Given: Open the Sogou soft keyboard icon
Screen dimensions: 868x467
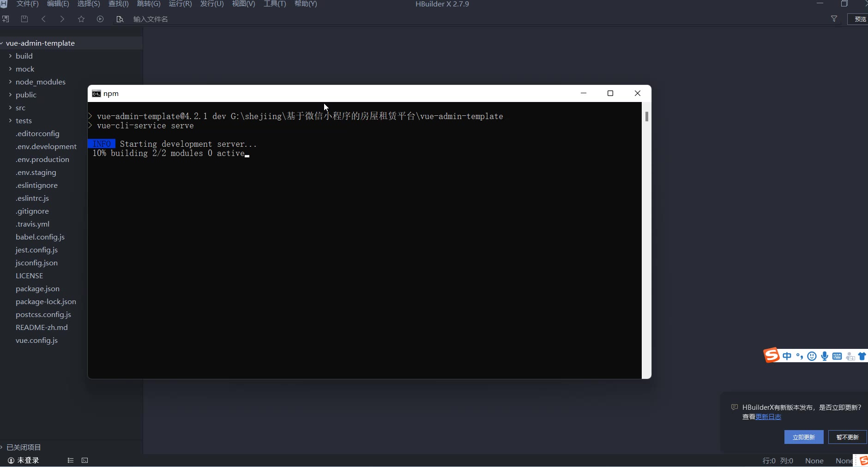Looking at the screenshot, I should [x=837, y=356].
